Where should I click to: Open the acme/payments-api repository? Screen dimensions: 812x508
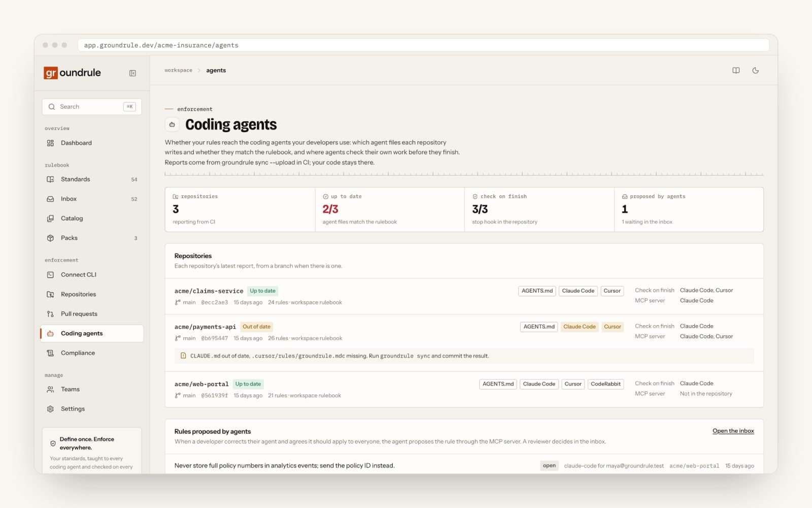(x=205, y=327)
